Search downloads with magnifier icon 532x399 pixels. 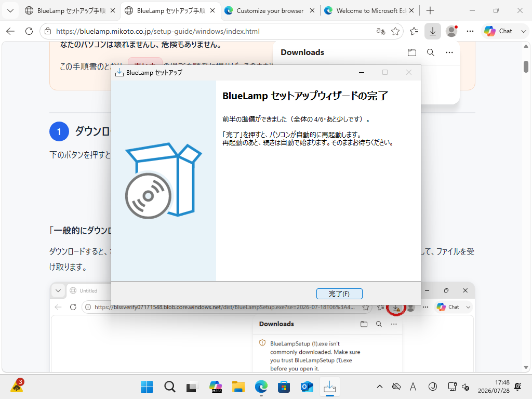pyautogui.click(x=431, y=52)
